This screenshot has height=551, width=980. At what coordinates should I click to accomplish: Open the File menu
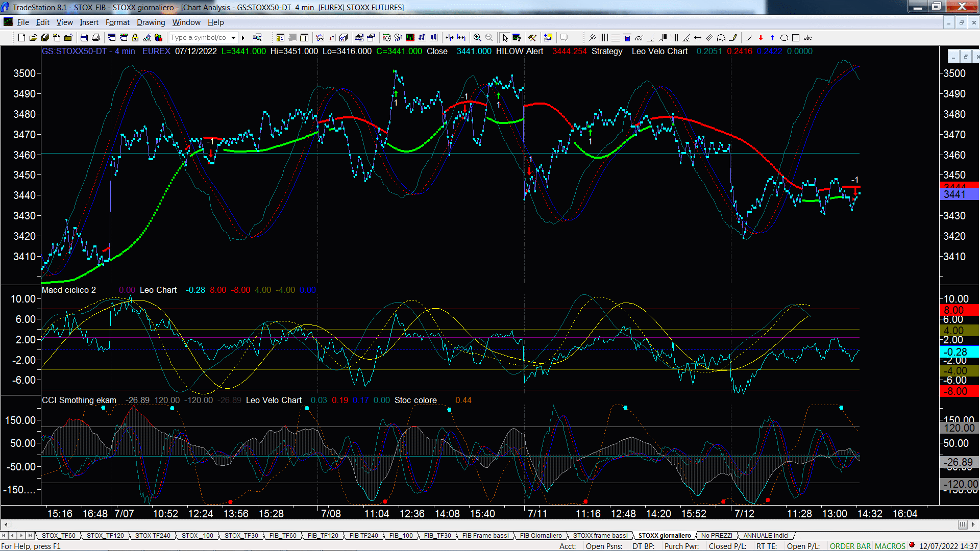pos(23,22)
